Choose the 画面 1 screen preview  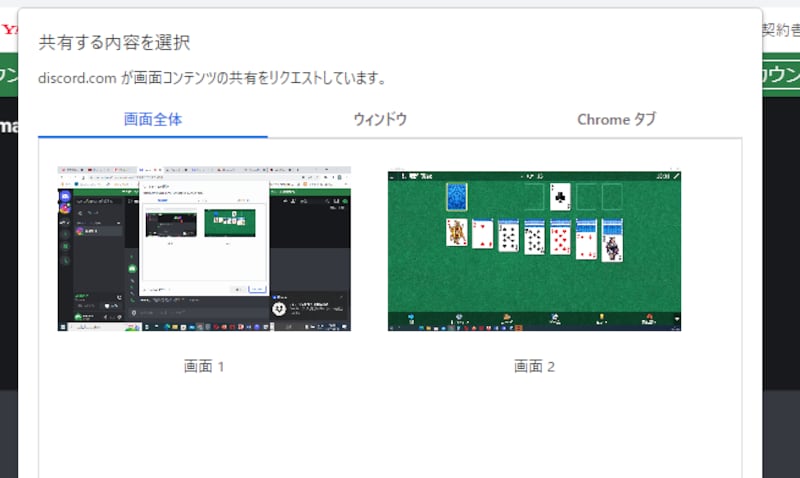click(204, 249)
